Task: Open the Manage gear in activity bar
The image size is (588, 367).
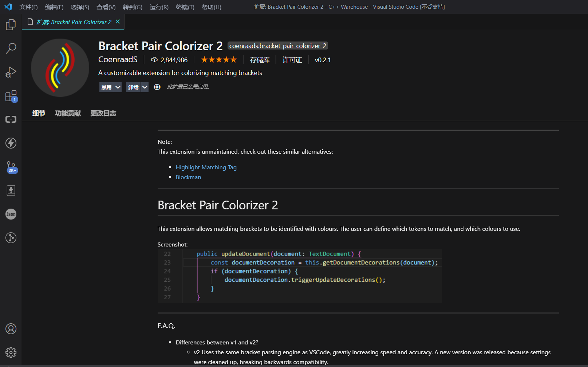Action: (x=11, y=352)
